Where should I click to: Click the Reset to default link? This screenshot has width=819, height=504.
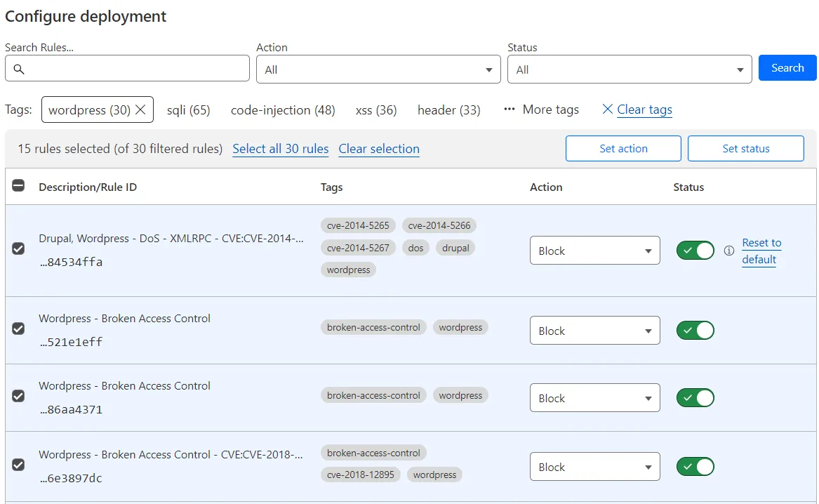pos(761,251)
